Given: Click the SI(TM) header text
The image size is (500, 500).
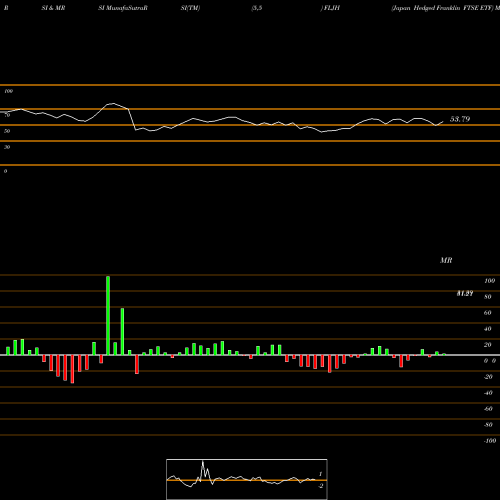Looking at the screenshot, I should (x=190, y=8).
